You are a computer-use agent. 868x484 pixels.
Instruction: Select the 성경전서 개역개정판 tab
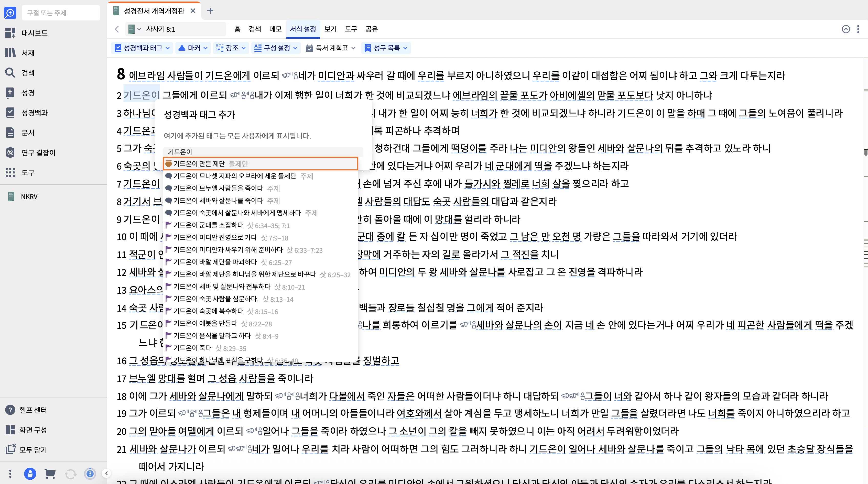click(154, 11)
